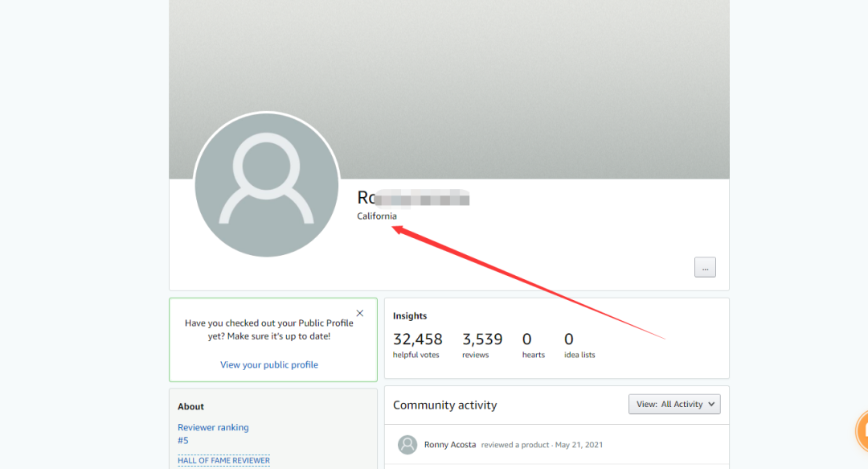Open the View your public profile link
The height and width of the screenshot is (469, 868).
click(269, 364)
